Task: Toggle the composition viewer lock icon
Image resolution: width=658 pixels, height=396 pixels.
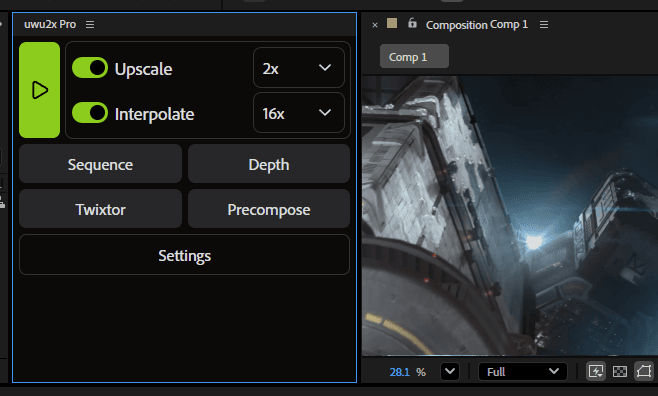Action: [412, 23]
